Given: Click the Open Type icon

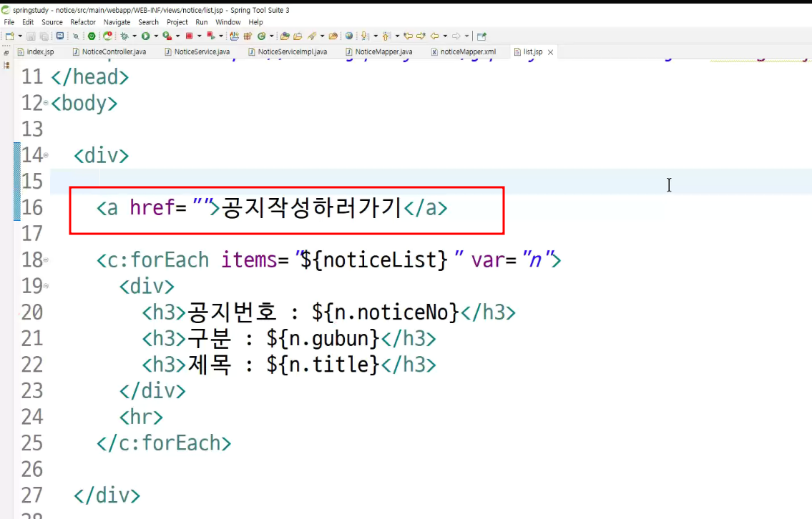Looking at the screenshot, I should point(234,36).
